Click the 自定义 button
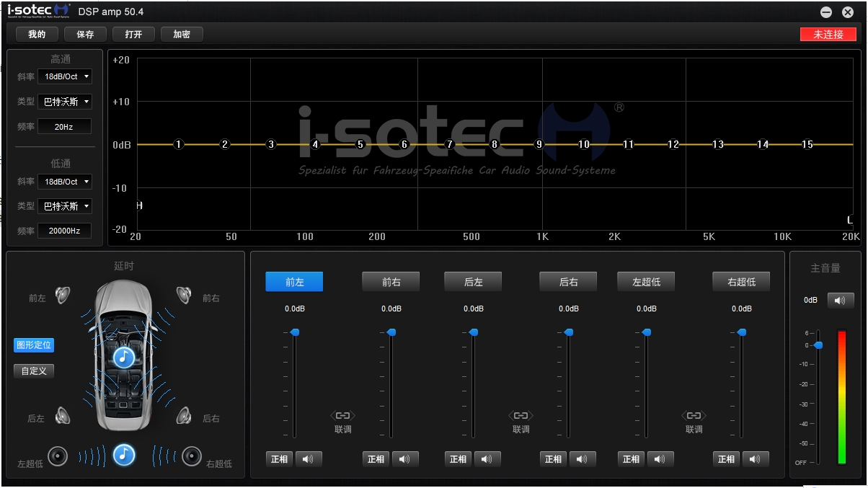Viewport: 868px width, 488px height. pyautogui.click(x=34, y=371)
